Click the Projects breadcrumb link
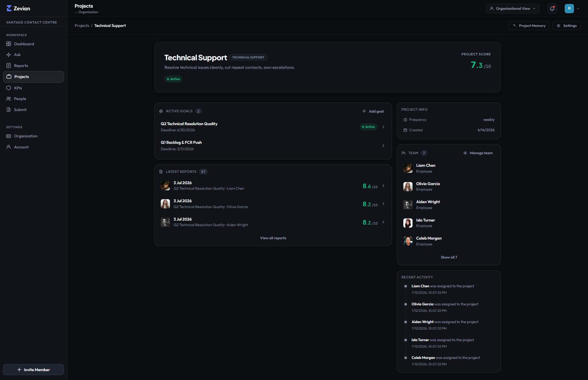 click(82, 26)
